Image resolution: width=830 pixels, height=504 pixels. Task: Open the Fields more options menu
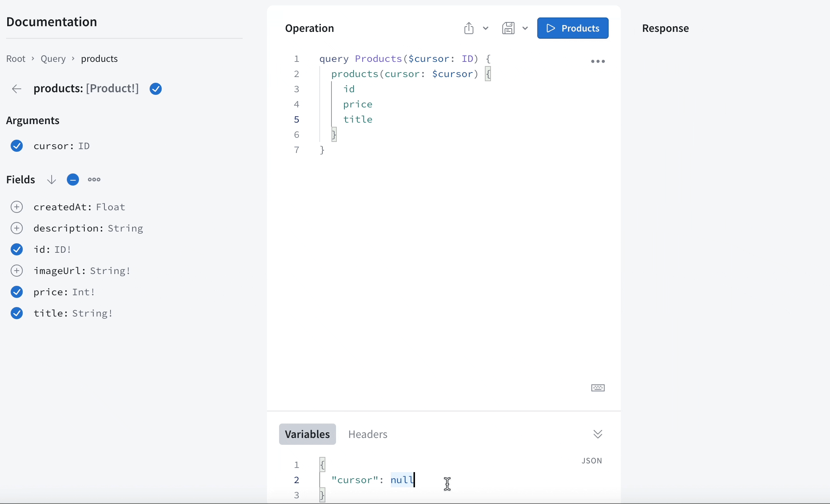[x=94, y=180]
